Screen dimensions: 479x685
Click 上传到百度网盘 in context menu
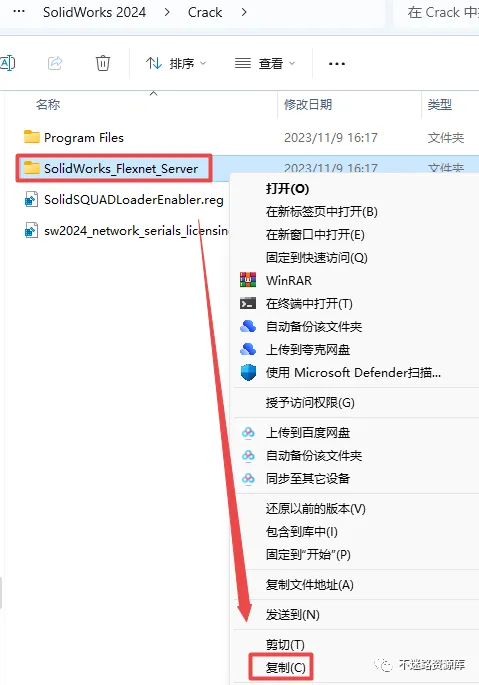308,432
